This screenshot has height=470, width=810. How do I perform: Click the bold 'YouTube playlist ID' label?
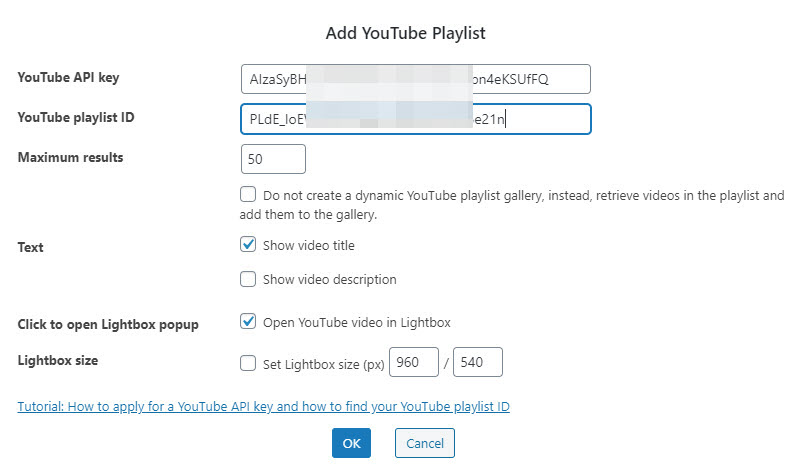point(76,118)
